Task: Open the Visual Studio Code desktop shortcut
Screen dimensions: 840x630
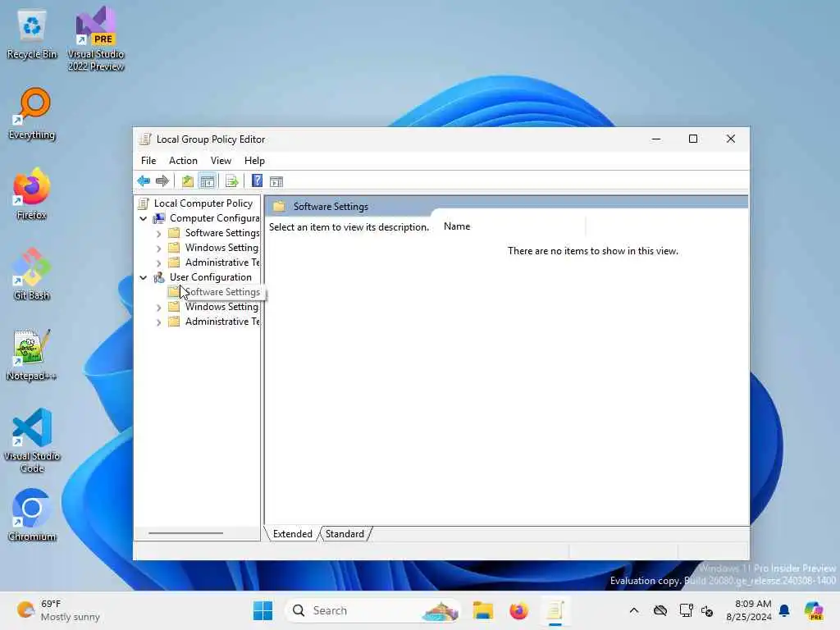Action: tap(32, 441)
